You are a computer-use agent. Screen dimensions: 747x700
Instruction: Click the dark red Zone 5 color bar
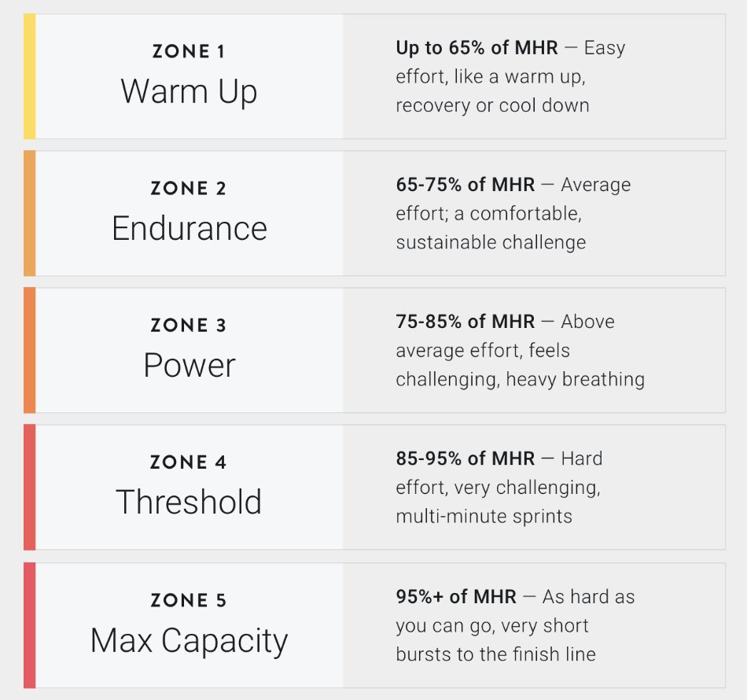(29, 625)
